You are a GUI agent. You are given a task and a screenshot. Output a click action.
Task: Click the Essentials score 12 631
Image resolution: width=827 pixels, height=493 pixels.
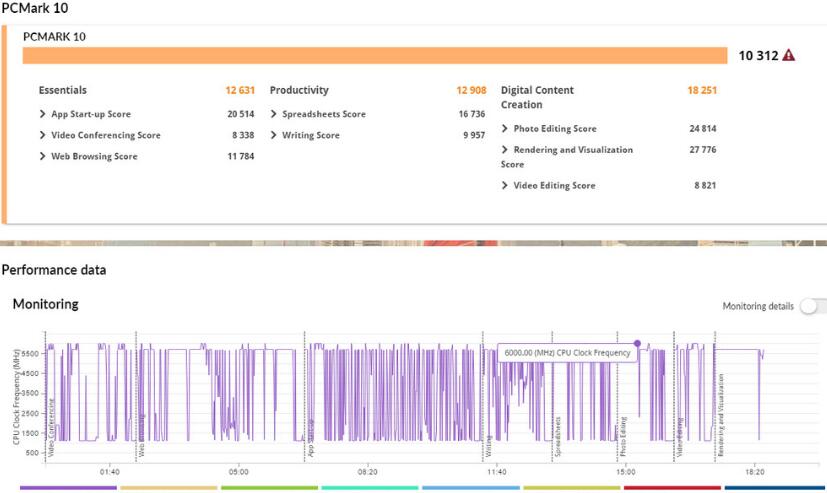[x=240, y=90]
